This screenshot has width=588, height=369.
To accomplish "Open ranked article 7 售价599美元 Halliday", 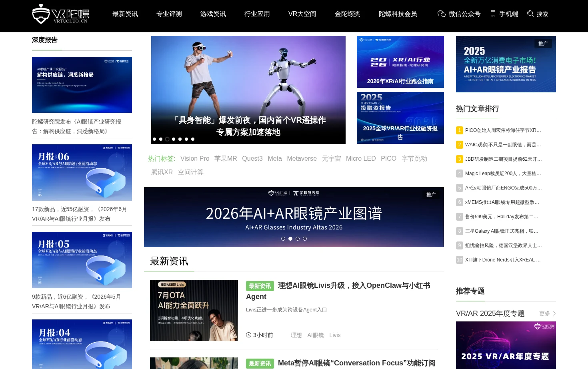I will 502,217.
